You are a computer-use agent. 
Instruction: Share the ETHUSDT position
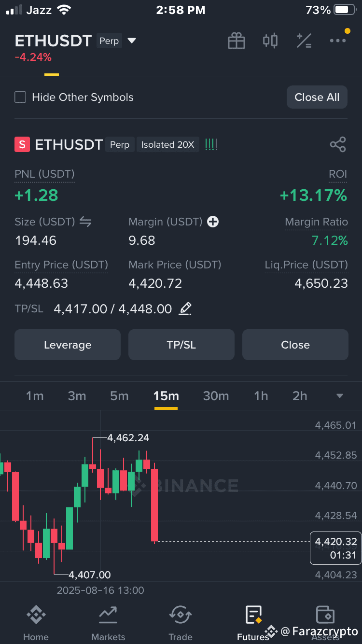[338, 144]
